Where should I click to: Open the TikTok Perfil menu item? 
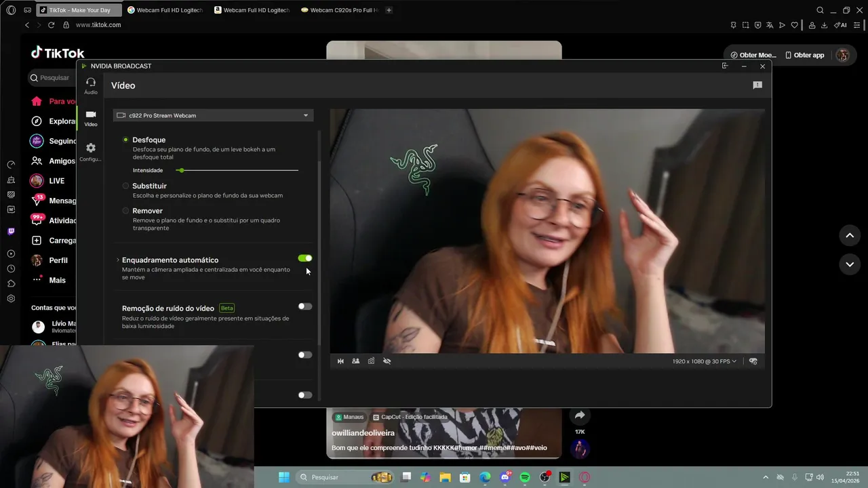pyautogui.click(x=50, y=260)
